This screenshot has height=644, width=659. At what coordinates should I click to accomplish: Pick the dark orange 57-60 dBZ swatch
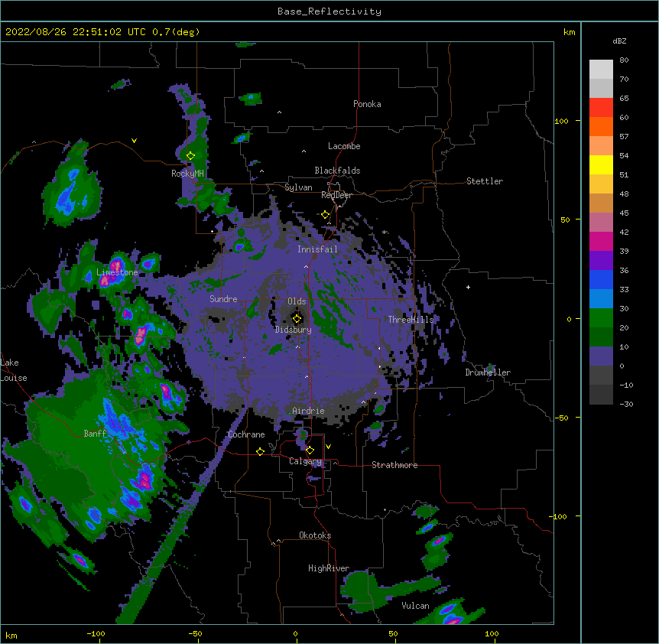(x=601, y=126)
